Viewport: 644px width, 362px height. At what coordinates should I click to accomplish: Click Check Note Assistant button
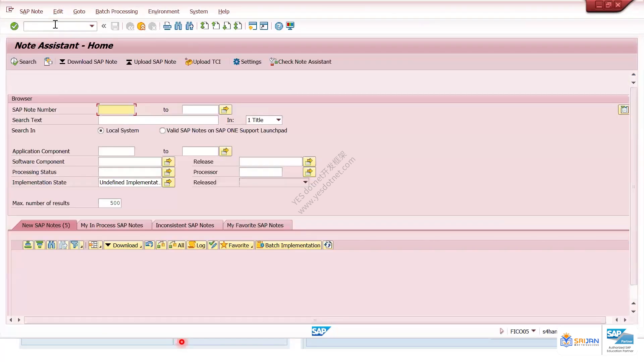pyautogui.click(x=301, y=62)
